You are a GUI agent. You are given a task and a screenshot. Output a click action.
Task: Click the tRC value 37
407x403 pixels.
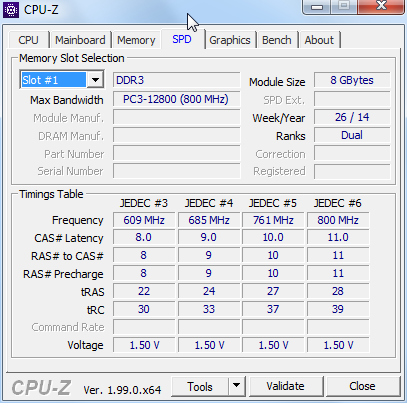coord(273,309)
